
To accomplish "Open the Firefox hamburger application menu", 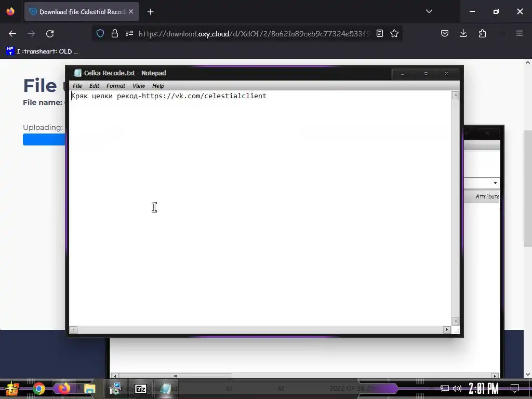I will 520,33.
